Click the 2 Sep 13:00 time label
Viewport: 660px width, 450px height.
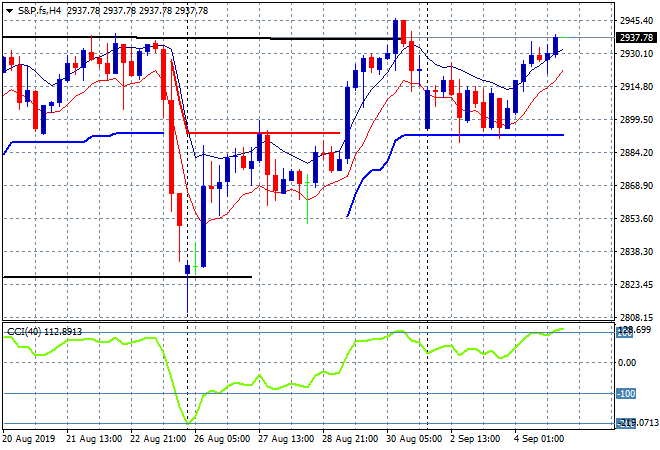tap(475, 439)
